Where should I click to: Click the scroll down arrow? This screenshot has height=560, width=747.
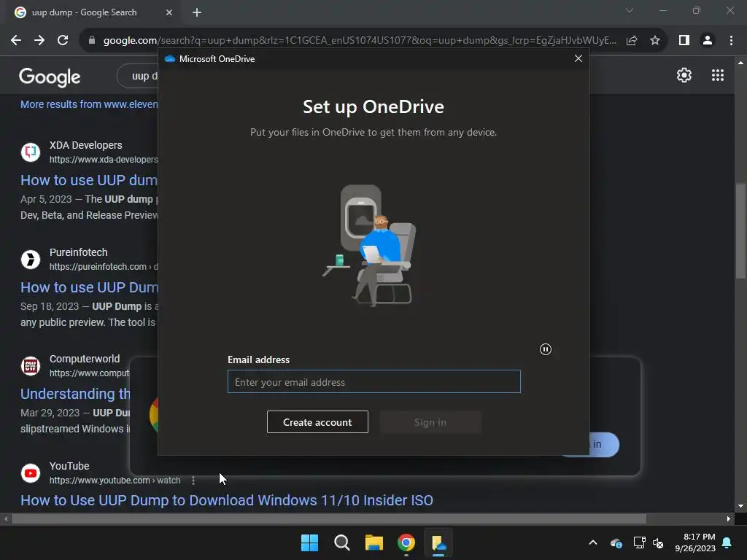[740, 506]
